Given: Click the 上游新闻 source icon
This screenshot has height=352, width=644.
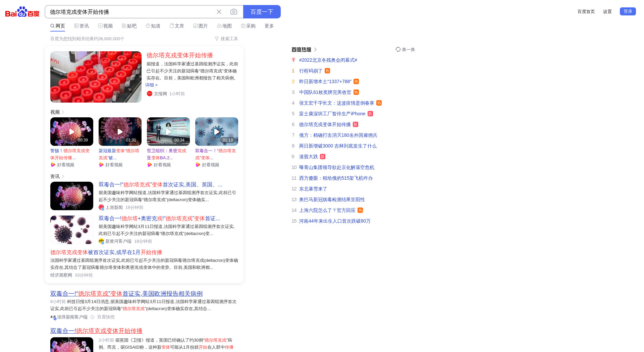Looking at the screenshot, I should pos(101,208).
